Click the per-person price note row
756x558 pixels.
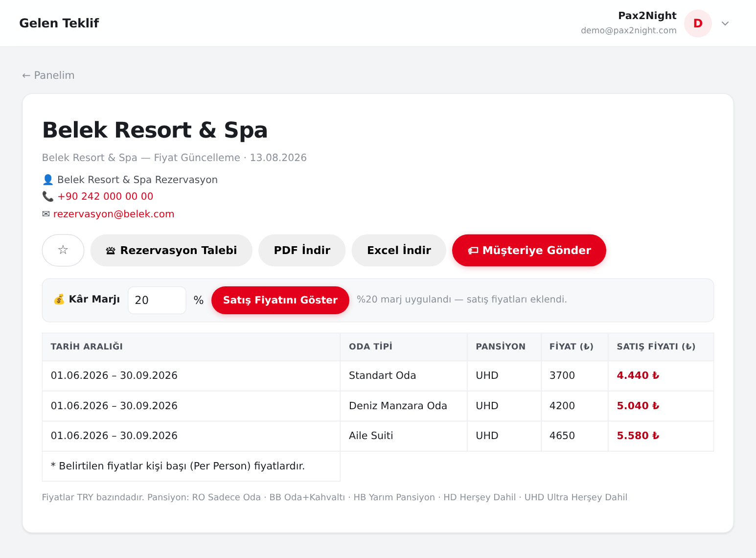[x=191, y=466]
